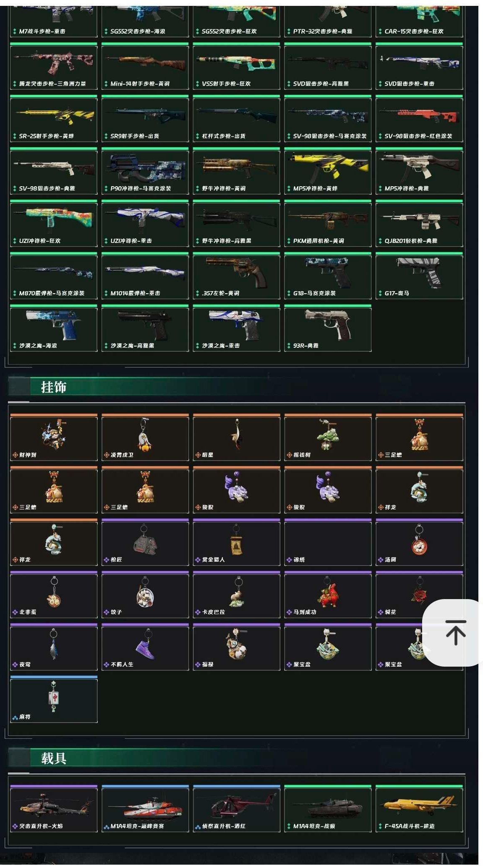Choose the 卡皮巴拉 capybara charm
The image size is (483, 868).
236,594
